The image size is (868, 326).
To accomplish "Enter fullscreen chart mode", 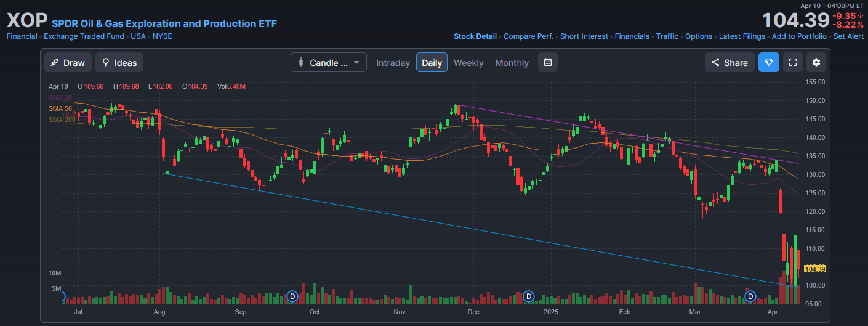I will click(x=793, y=62).
